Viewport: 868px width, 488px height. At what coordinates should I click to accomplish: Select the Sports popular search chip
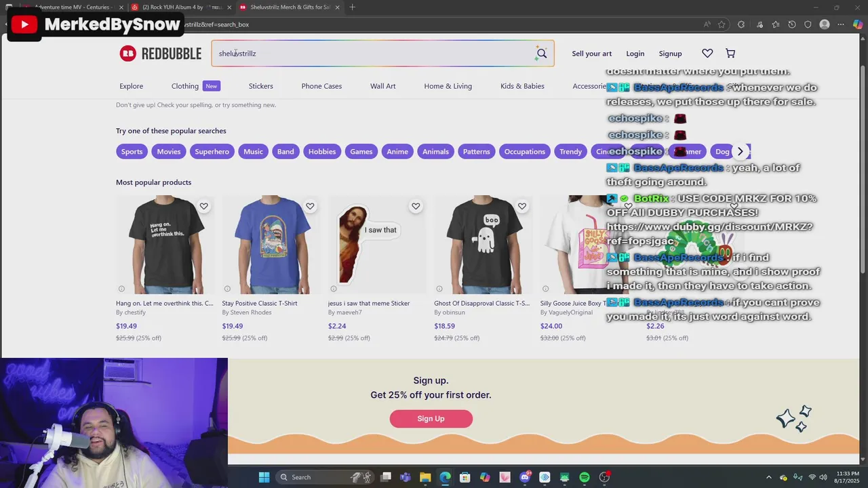pos(132,151)
